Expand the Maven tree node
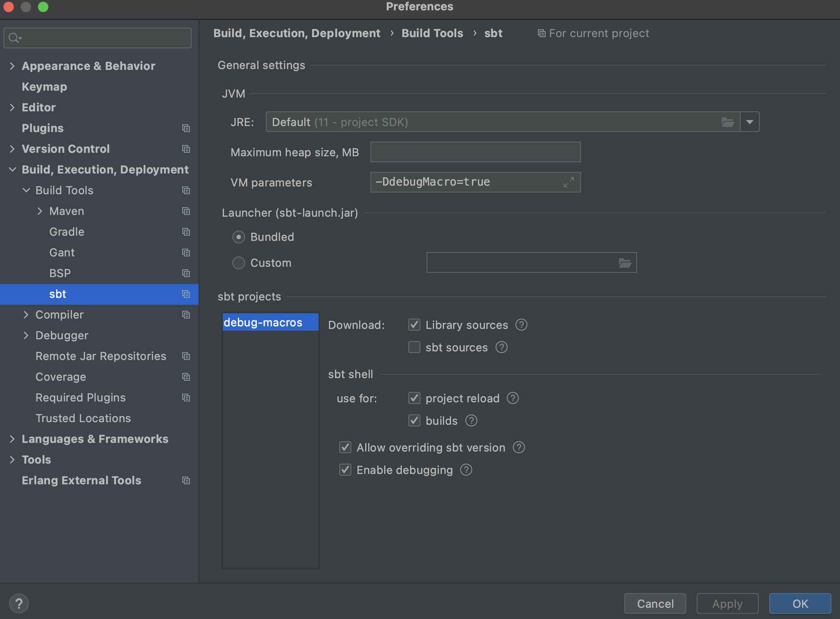Viewport: 840px width, 619px height. point(40,211)
